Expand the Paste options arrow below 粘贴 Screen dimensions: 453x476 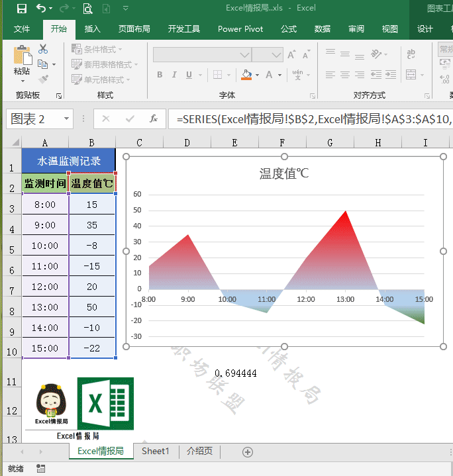coord(23,81)
